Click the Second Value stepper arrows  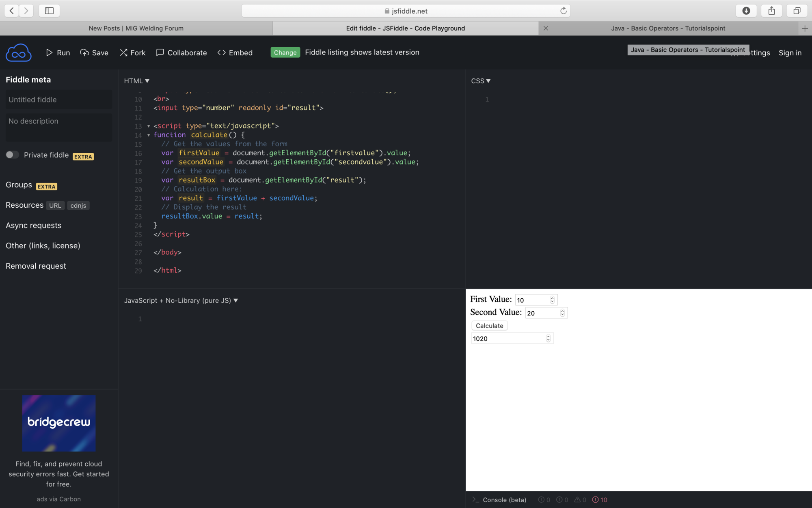pos(562,313)
